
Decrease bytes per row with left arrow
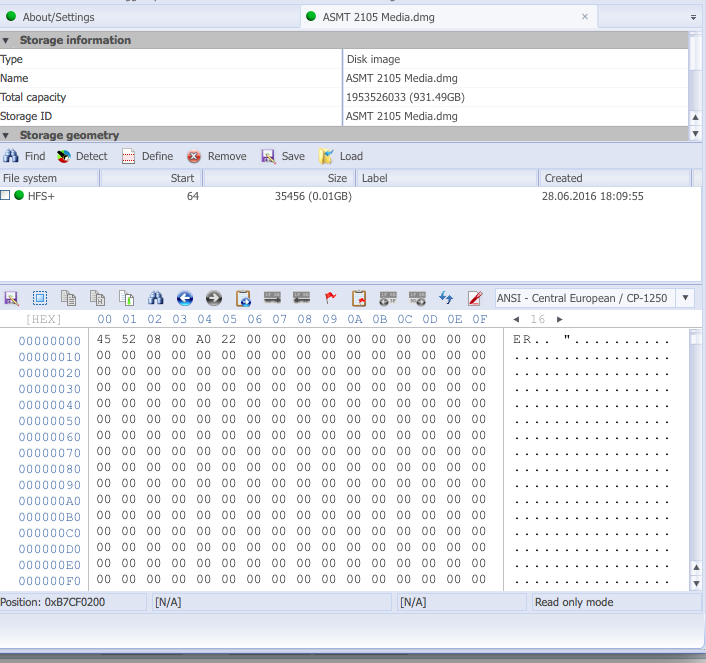[x=516, y=319]
